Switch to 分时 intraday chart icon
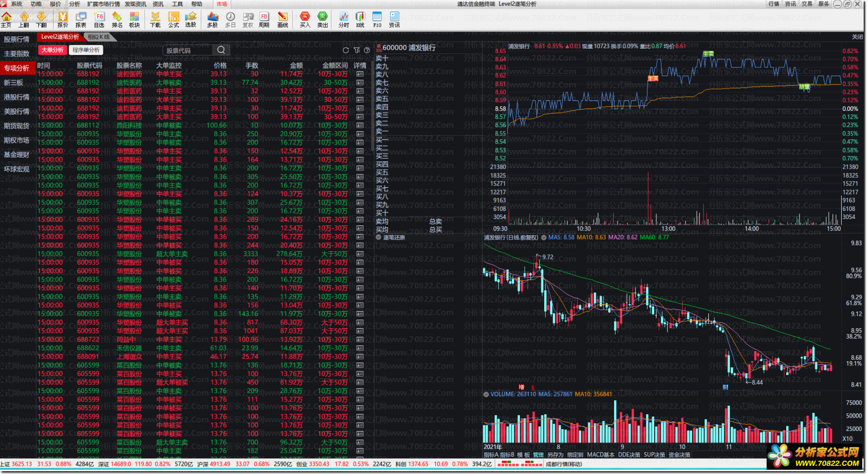 (x=344, y=20)
